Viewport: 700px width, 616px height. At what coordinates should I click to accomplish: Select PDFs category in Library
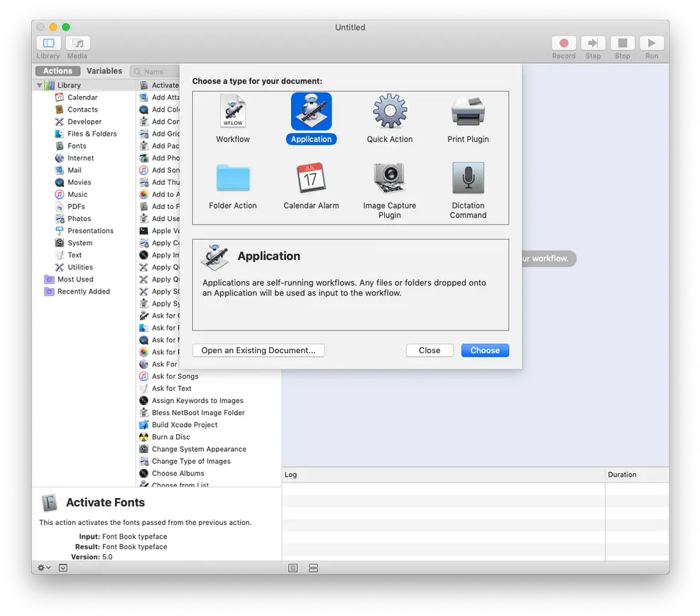click(76, 206)
